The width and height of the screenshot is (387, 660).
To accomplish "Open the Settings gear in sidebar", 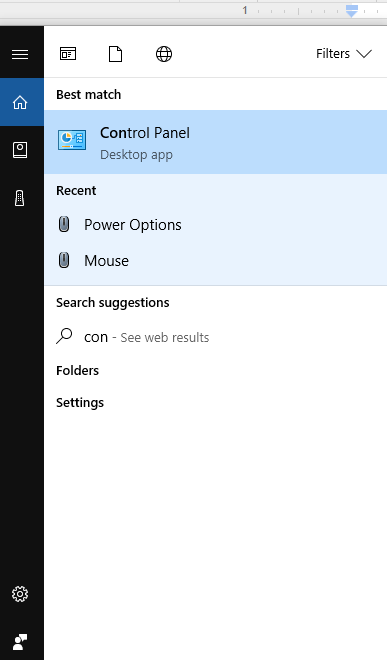I will click(20, 594).
